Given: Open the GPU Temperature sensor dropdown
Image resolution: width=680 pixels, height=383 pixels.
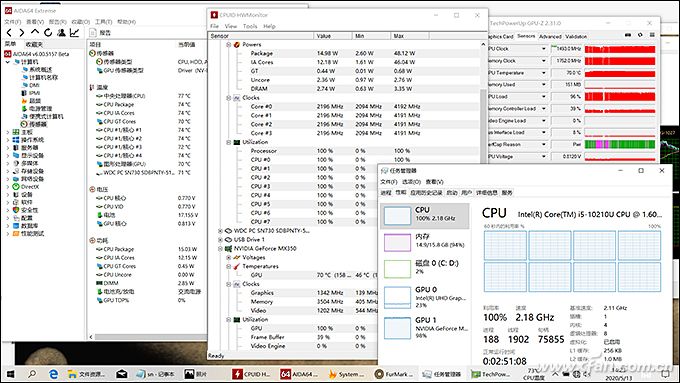Looking at the screenshot, I should [x=543, y=73].
